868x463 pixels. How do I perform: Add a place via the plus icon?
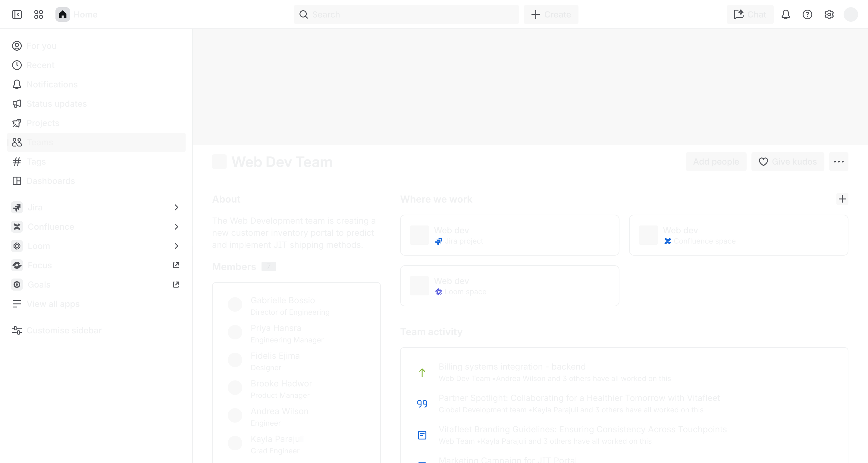coord(842,199)
